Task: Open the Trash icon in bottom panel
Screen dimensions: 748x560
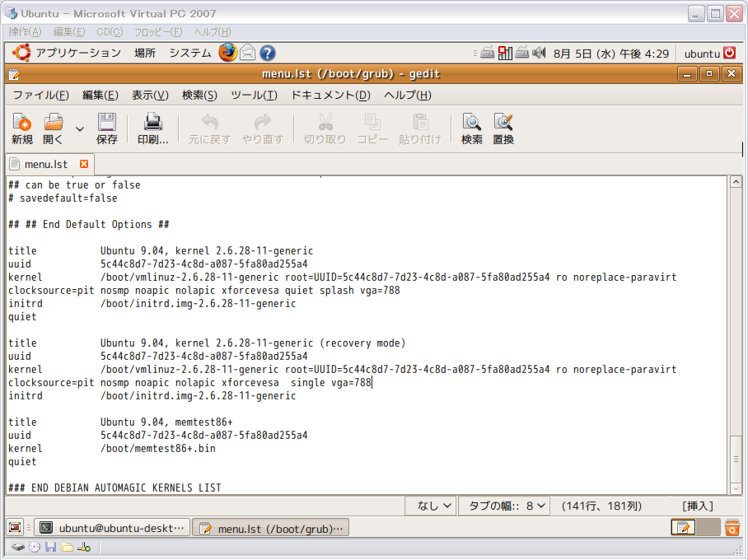Action: pyautogui.click(x=732, y=527)
